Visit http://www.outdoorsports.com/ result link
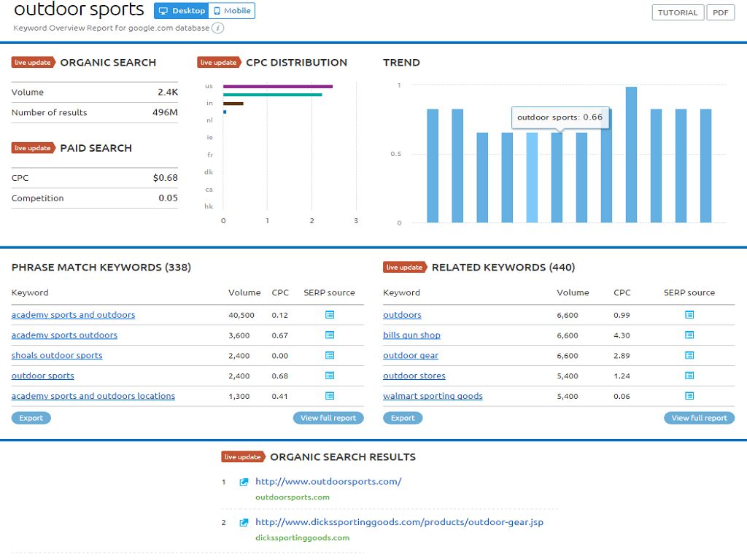This screenshot has height=560, width=747. point(328,481)
